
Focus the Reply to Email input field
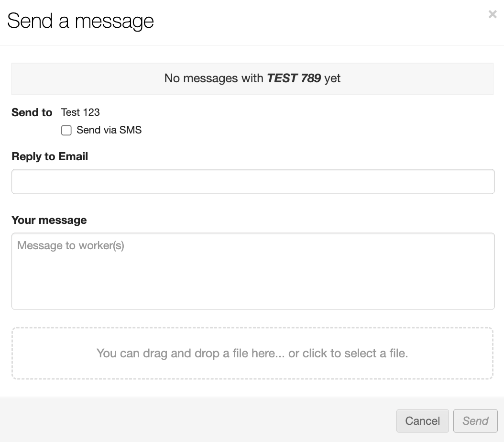pyautogui.click(x=252, y=182)
